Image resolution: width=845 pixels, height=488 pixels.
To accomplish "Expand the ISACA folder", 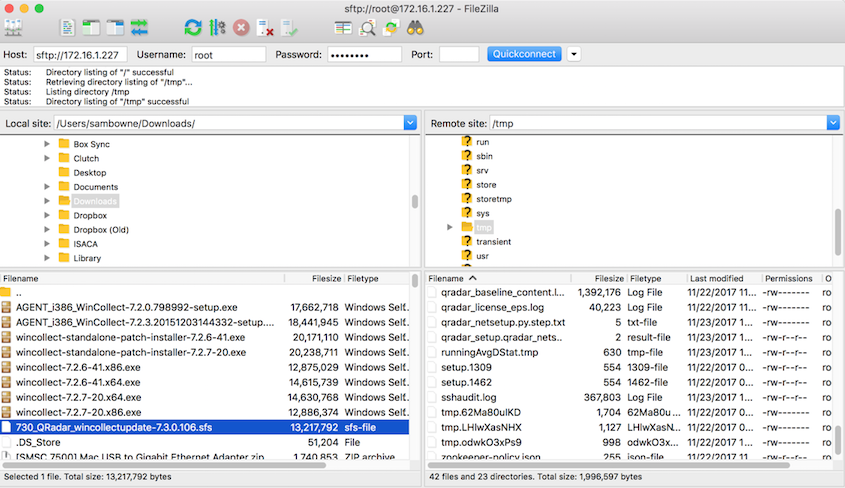I will point(47,243).
